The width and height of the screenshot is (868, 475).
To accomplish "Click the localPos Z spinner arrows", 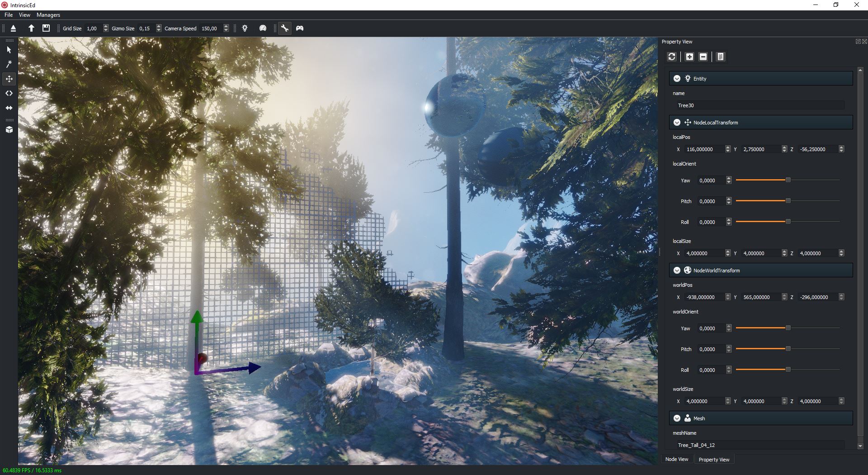I will (841, 149).
